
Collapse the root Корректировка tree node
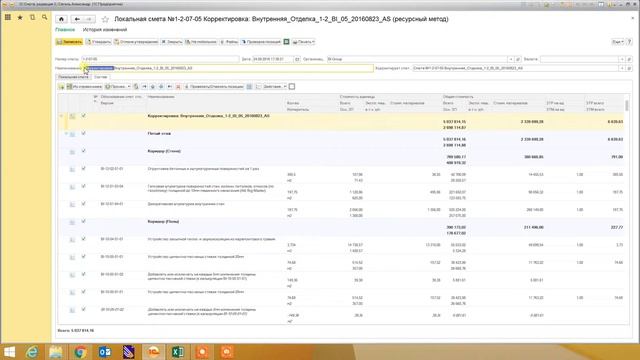[61, 116]
